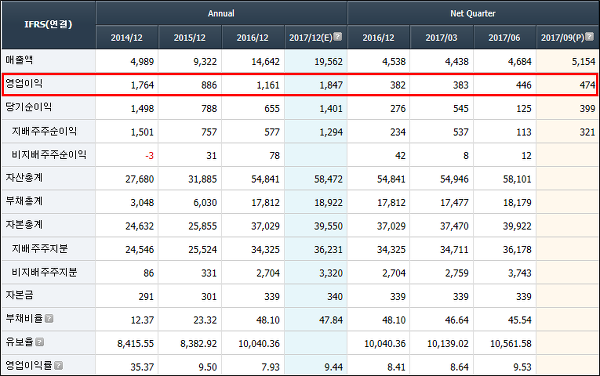Select the 영업이익 row label

24,83
